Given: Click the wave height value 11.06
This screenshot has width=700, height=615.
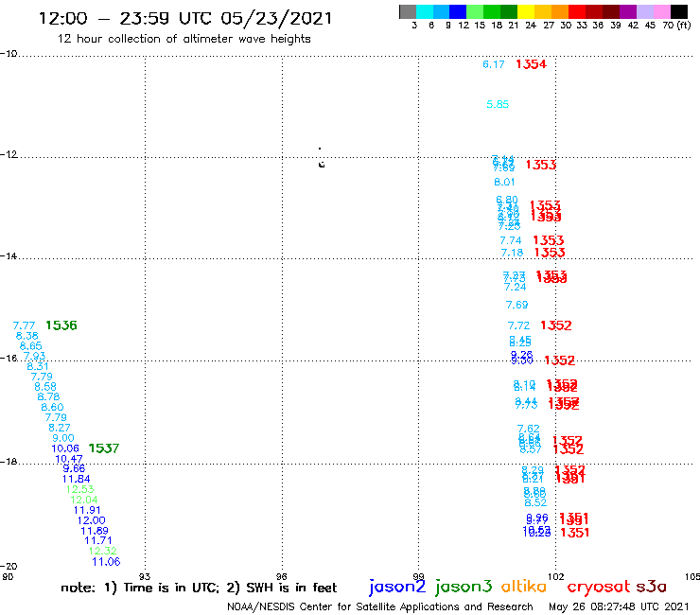Looking at the screenshot, I should (x=106, y=562).
